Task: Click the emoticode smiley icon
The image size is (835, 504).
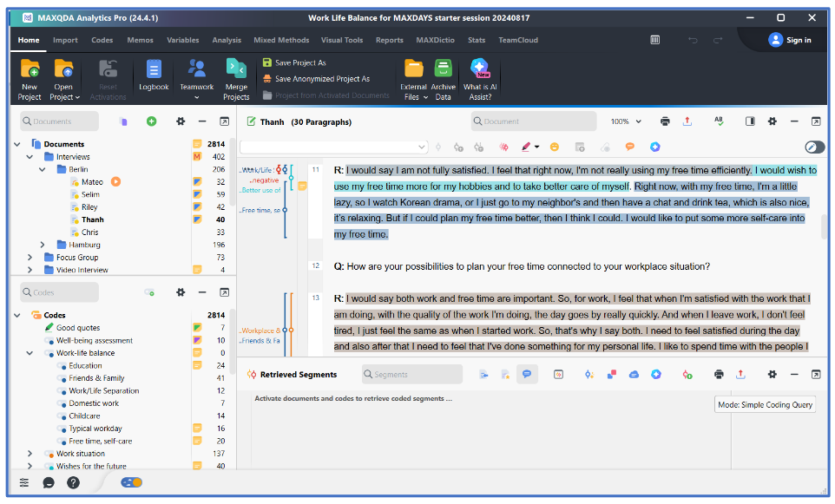Action: coord(555,147)
